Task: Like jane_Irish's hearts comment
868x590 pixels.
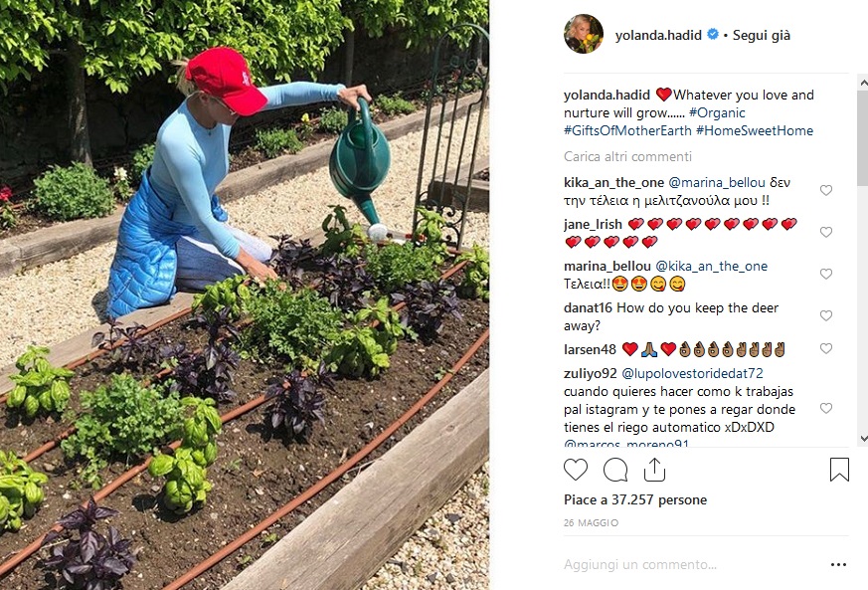Action: (826, 232)
